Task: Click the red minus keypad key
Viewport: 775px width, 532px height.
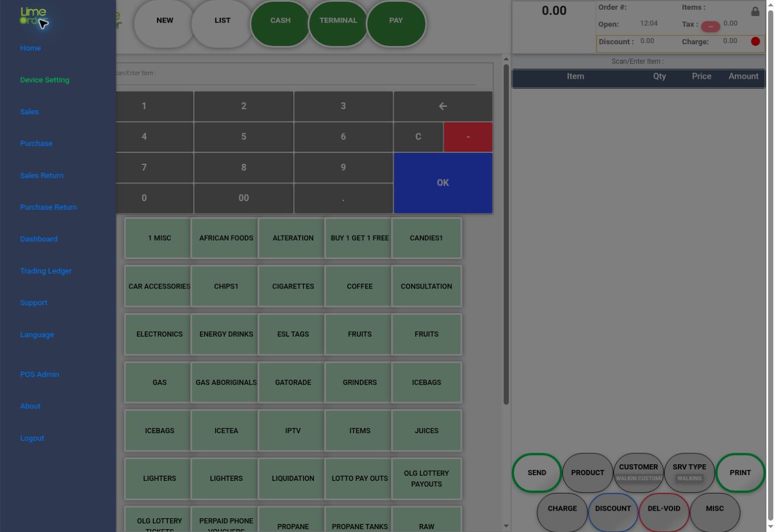Action: pos(468,137)
